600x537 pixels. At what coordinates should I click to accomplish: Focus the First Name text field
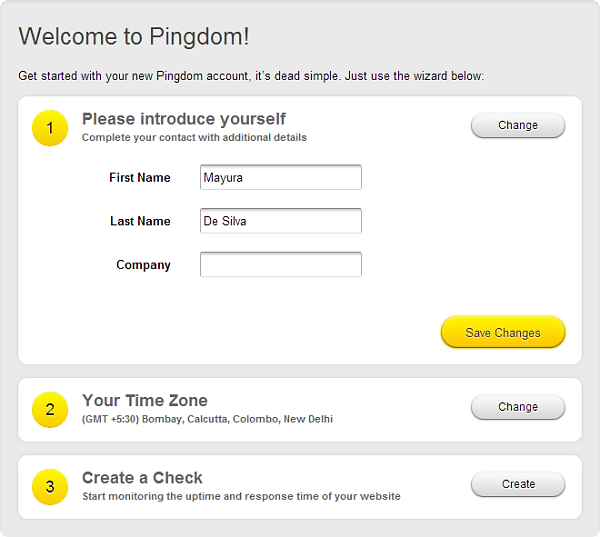point(280,178)
